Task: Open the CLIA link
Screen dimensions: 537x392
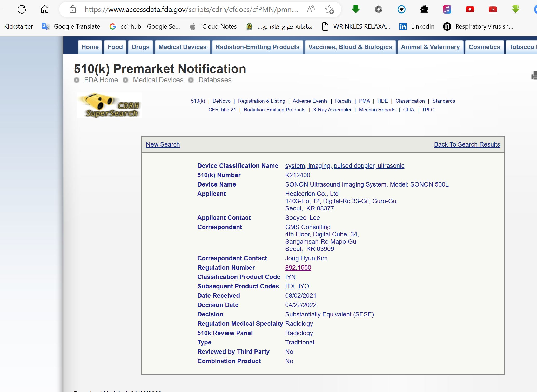Action: [x=408, y=110]
